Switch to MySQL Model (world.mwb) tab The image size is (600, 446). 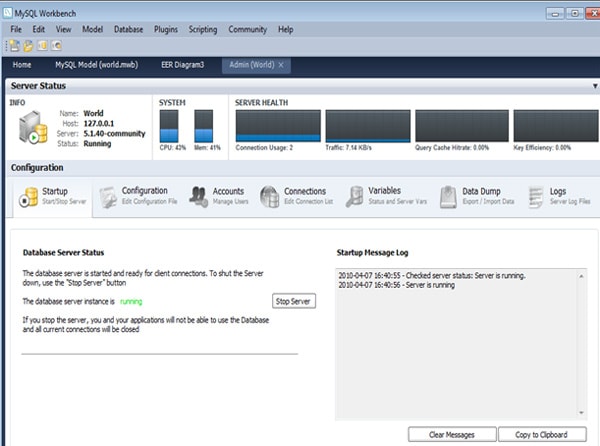(x=96, y=65)
